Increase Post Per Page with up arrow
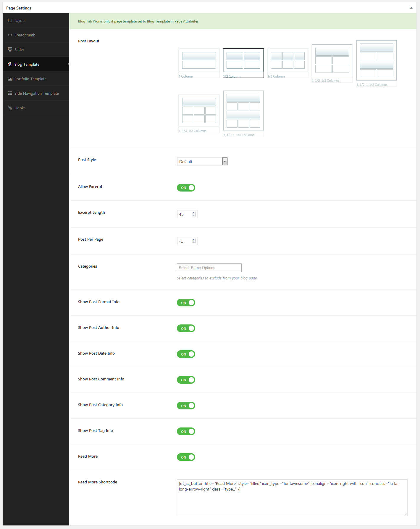Viewport: 420px width, 529px height. coord(194,239)
